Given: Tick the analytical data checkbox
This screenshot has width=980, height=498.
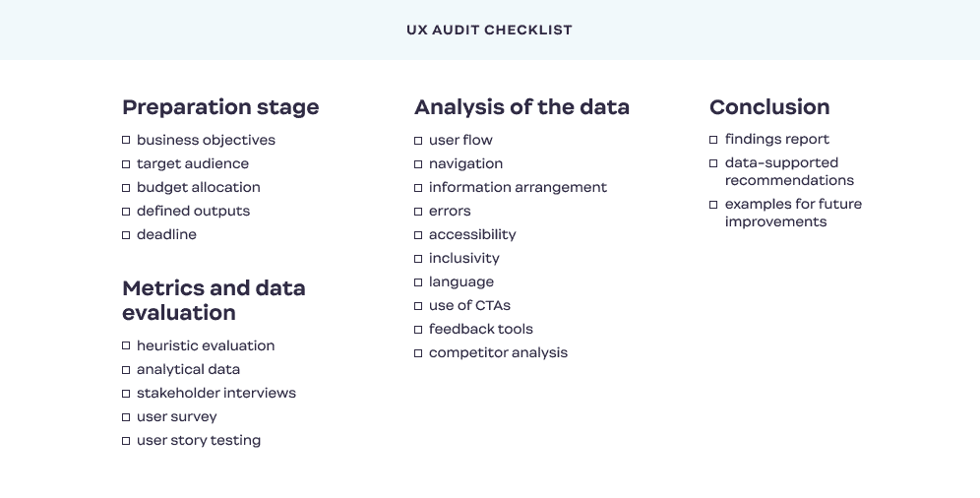Looking at the screenshot, I should tap(126, 370).
